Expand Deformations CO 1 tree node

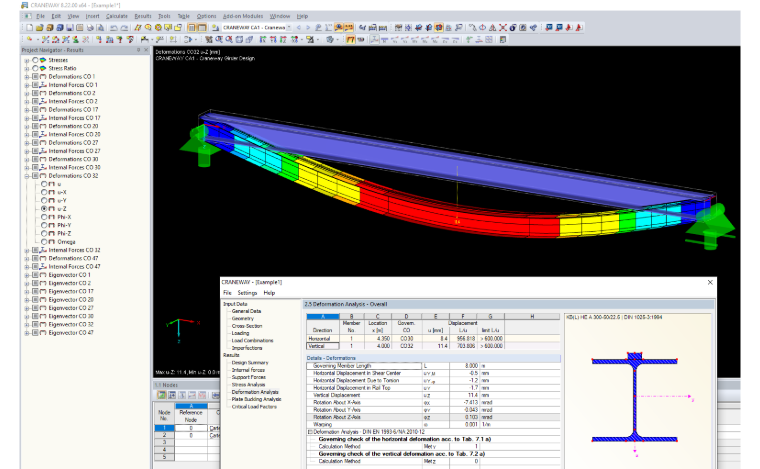pos(27,77)
